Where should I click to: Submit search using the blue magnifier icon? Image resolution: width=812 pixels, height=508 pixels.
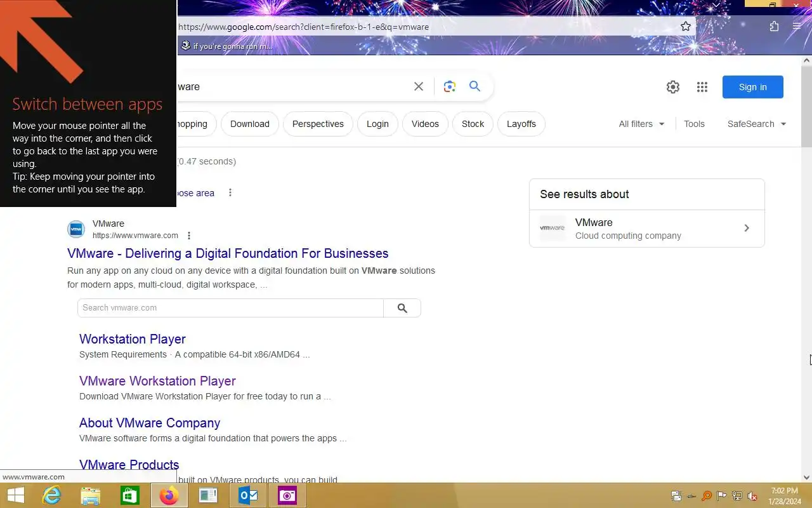pos(475,86)
